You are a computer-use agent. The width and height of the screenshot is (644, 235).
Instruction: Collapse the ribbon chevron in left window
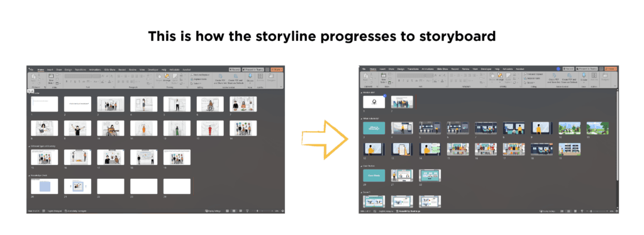(281, 87)
